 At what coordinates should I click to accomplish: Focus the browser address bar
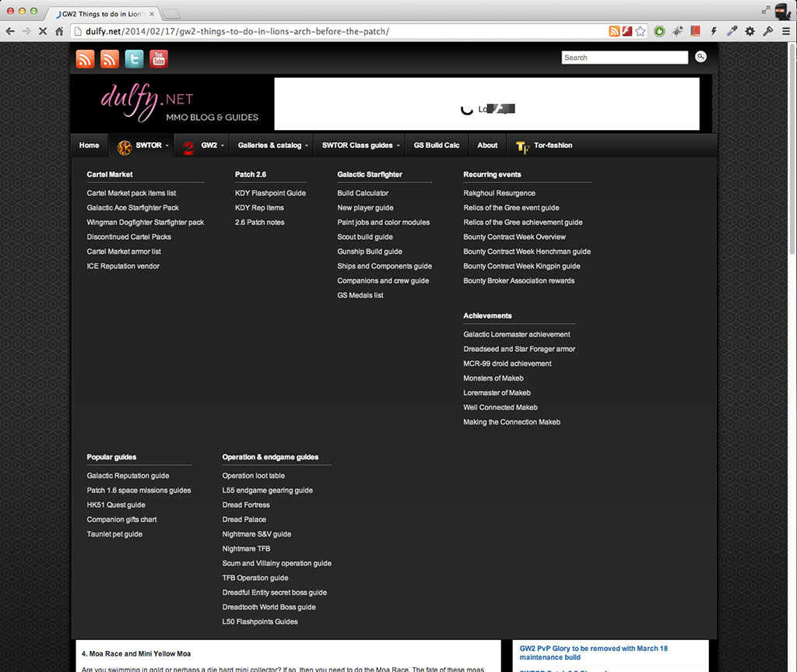pos(339,32)
